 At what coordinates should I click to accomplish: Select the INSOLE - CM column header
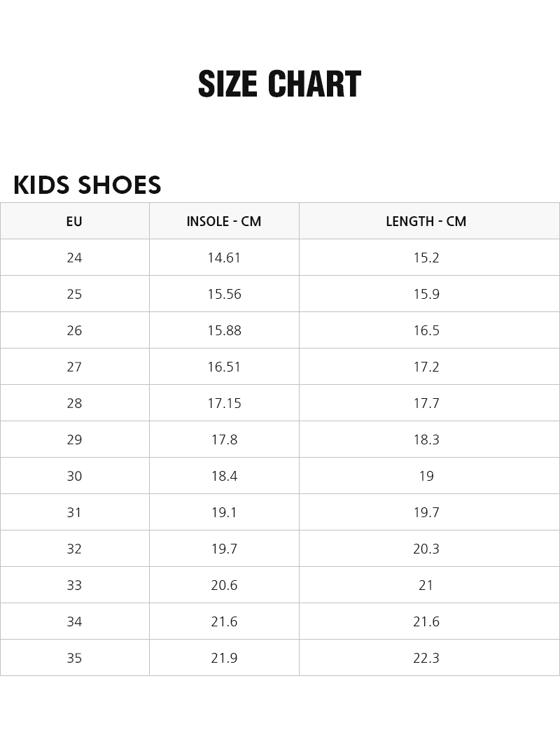coord(224,221)
